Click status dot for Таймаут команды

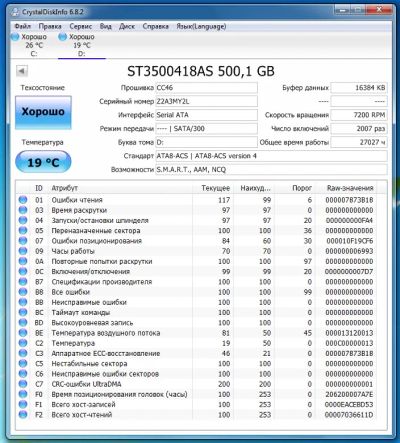[23, 312]
